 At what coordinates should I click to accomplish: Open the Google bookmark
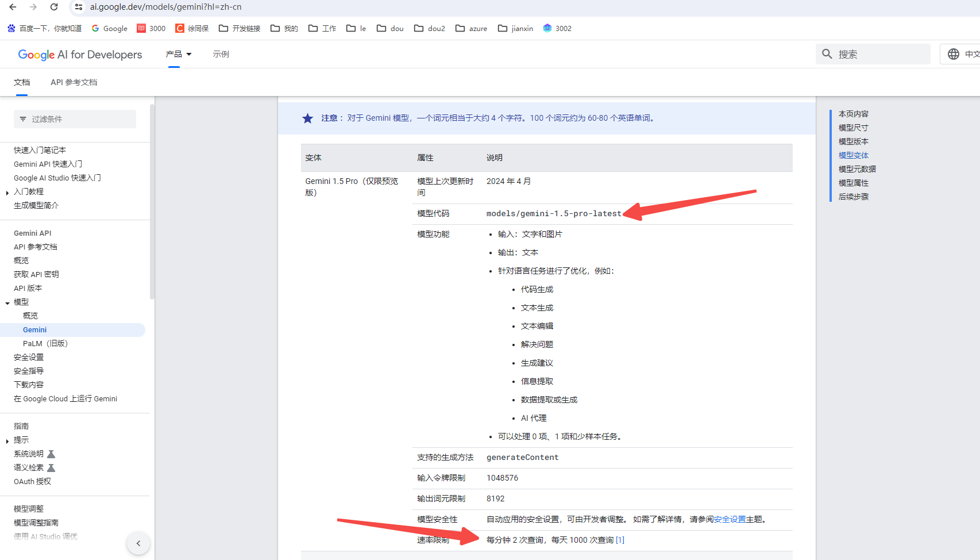pyautogui.click(x=109, y=28)
